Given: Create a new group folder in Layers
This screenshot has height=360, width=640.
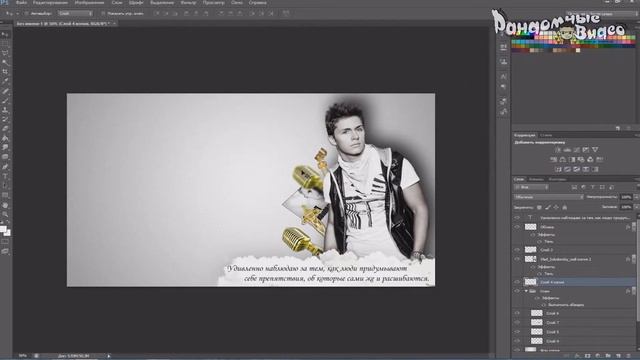Looking at the screenshot, I should pyautogui.click(x=608, y=356).
